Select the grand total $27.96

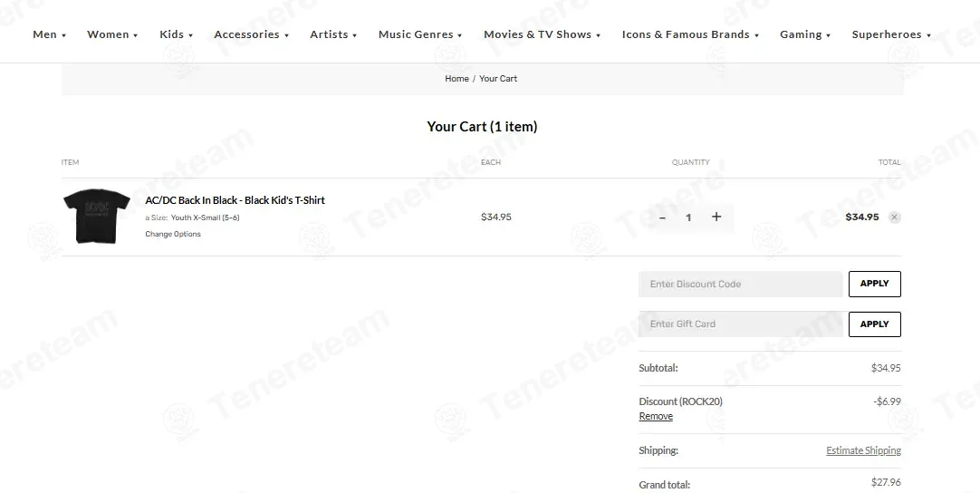click(886, 482)
